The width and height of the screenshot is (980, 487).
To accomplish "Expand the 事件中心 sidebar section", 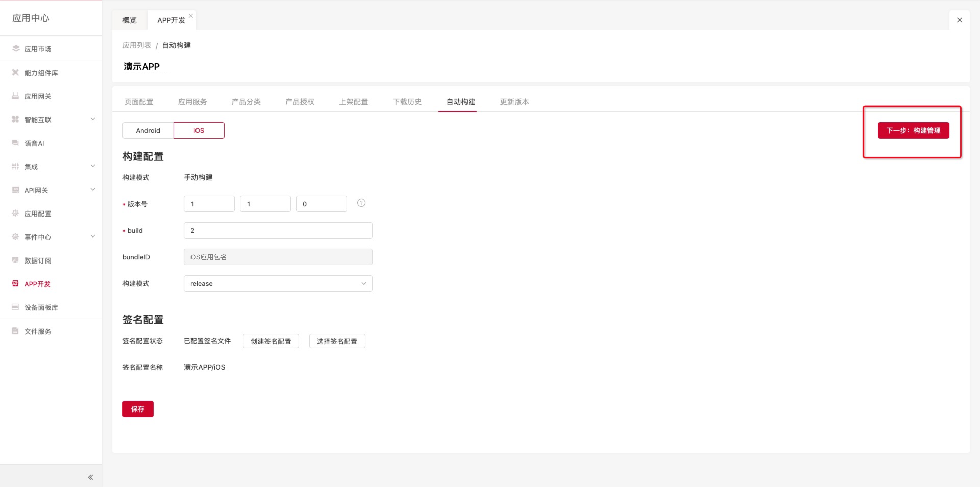I will (92, 236).
